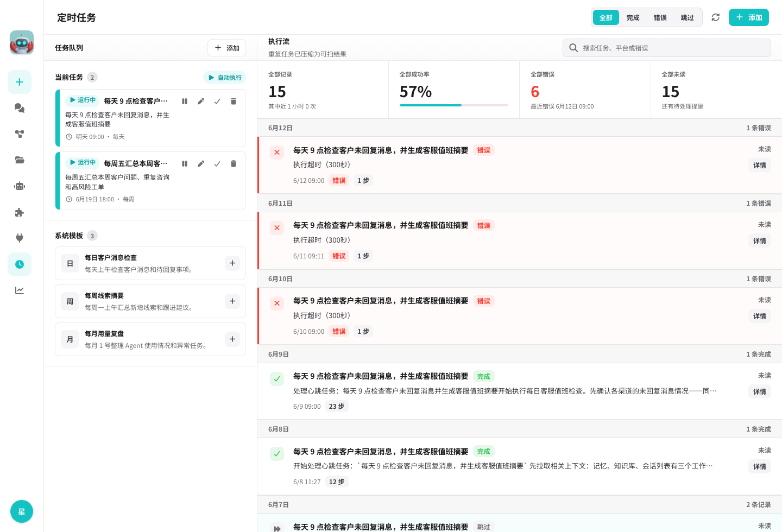Image resolution: width=782 pixels, height=532 pixels.
Task: Click the 当前任务 count badge 2
Action: click(92, 78)
